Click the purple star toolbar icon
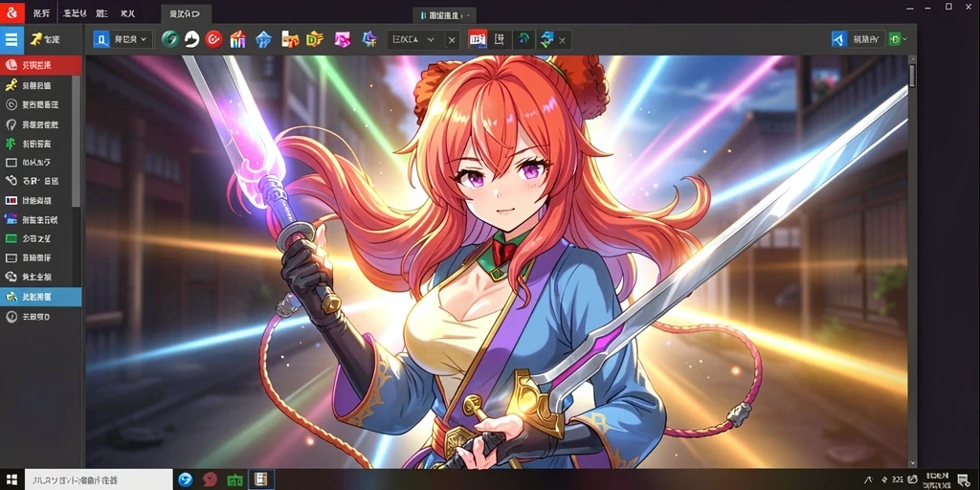The width and height of the screenshot is (980, 490). click(369, 39)
